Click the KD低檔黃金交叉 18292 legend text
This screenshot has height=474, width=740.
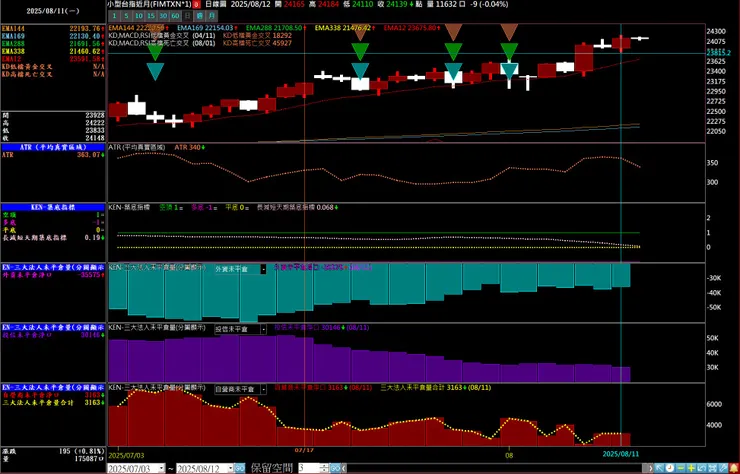[257, 35]
